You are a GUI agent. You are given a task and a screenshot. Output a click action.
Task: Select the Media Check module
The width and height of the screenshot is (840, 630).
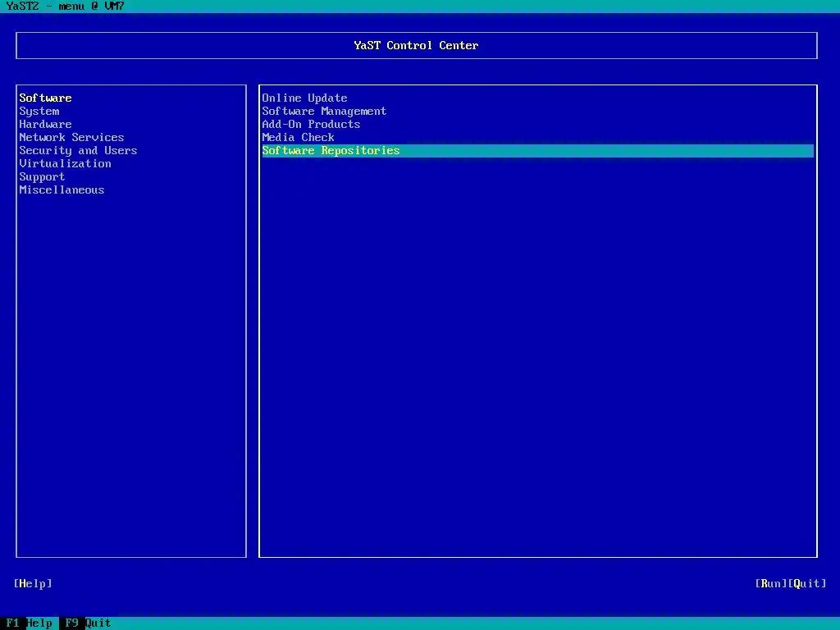tap(299, 138)
